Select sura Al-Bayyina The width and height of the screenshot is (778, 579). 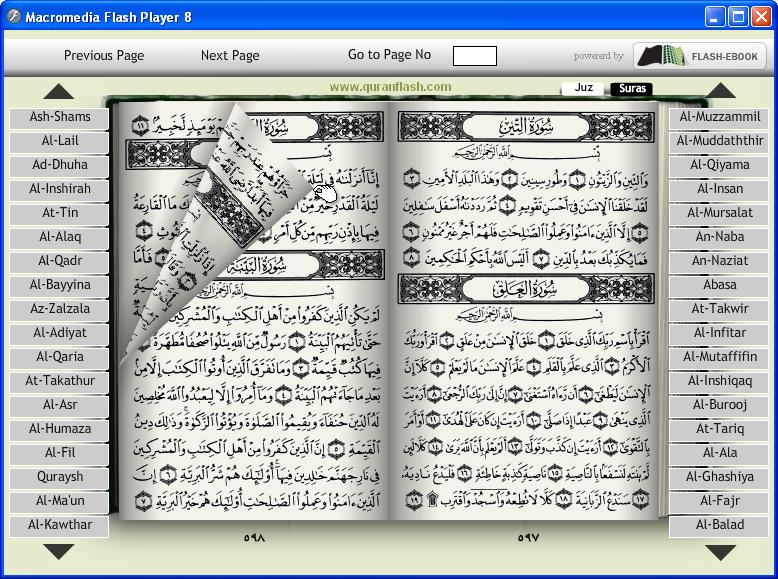(x=60, y=285)
